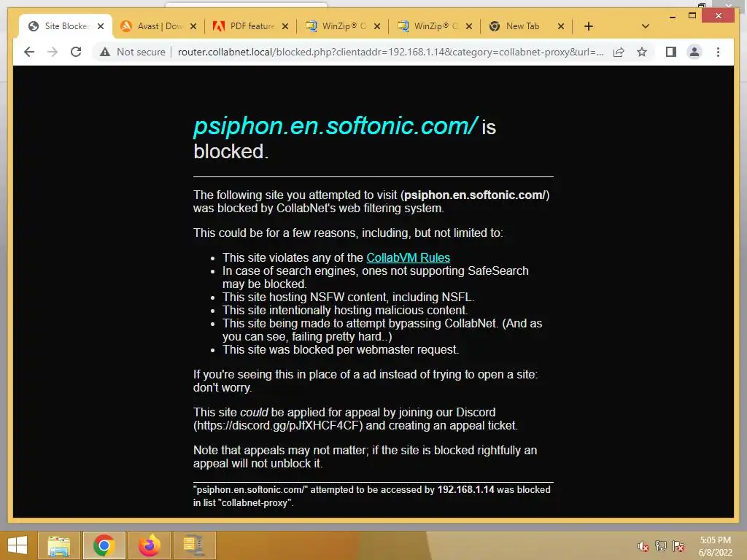The image size is (747, 560).
Task: Switch to the second WinZip tab
Action: (435, 26)
